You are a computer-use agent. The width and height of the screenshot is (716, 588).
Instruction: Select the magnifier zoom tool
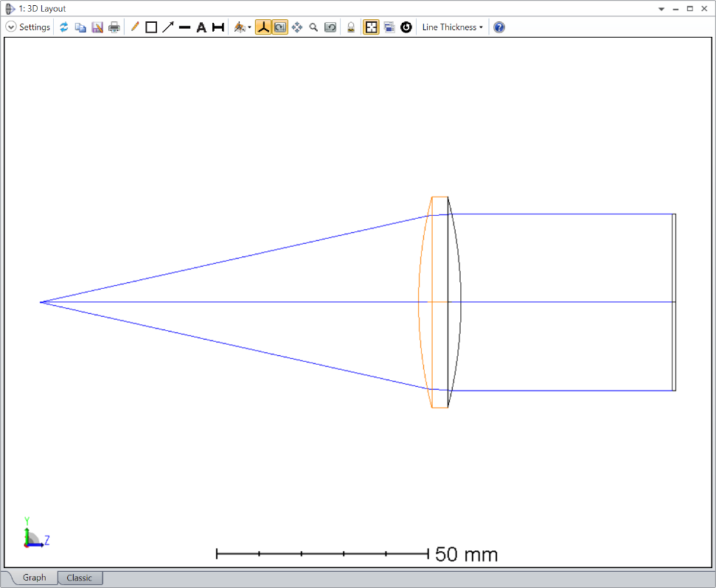click(313, 27)
